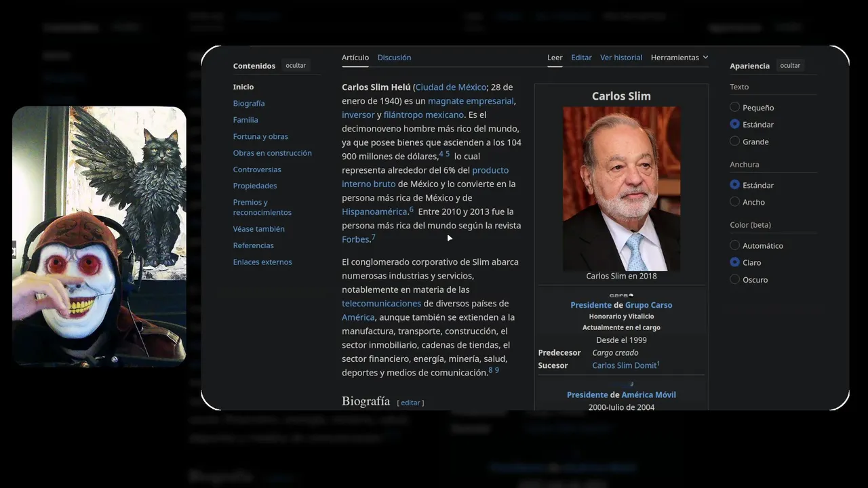Open the Ver historial tab
Image resolution: width=868 pixels, height=488 pixels.
click(x=621, y=58)
